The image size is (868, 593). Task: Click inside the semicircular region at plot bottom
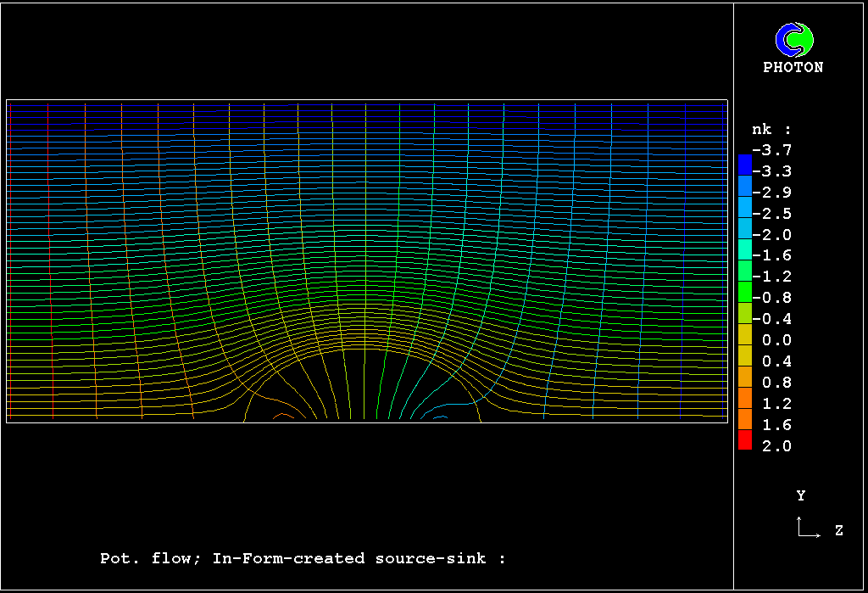[364, 390]
